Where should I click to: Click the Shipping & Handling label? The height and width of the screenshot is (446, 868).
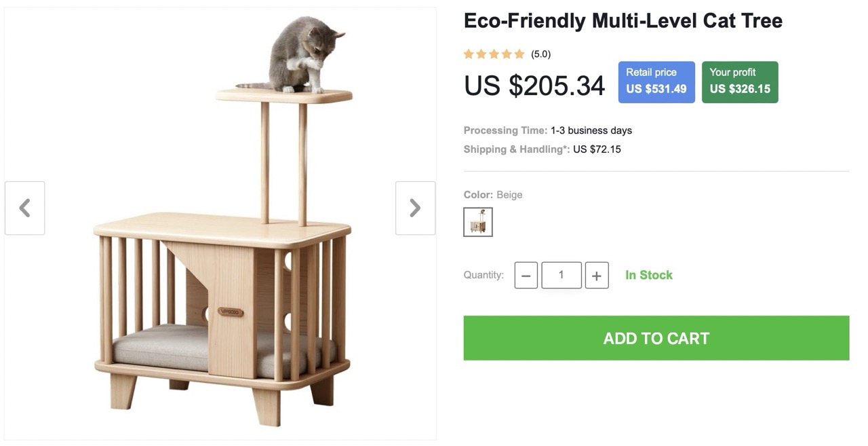[516, 149]
